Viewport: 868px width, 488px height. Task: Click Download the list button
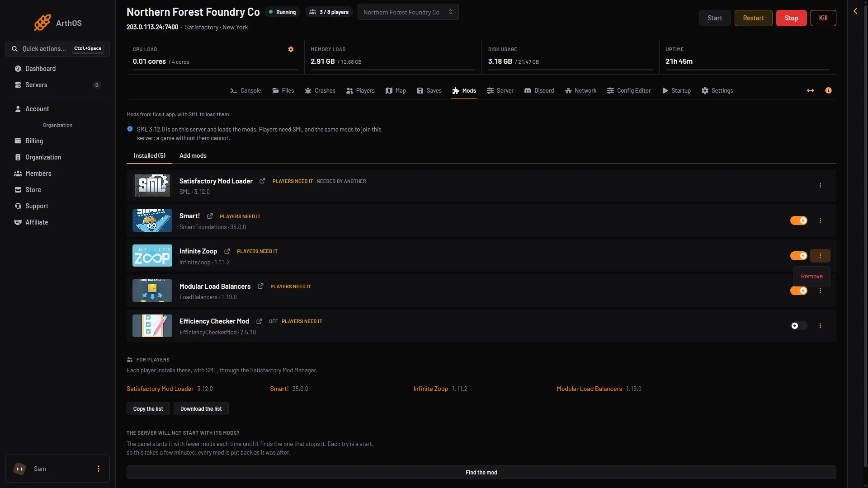pyautogui.click(x=201, y=408)
